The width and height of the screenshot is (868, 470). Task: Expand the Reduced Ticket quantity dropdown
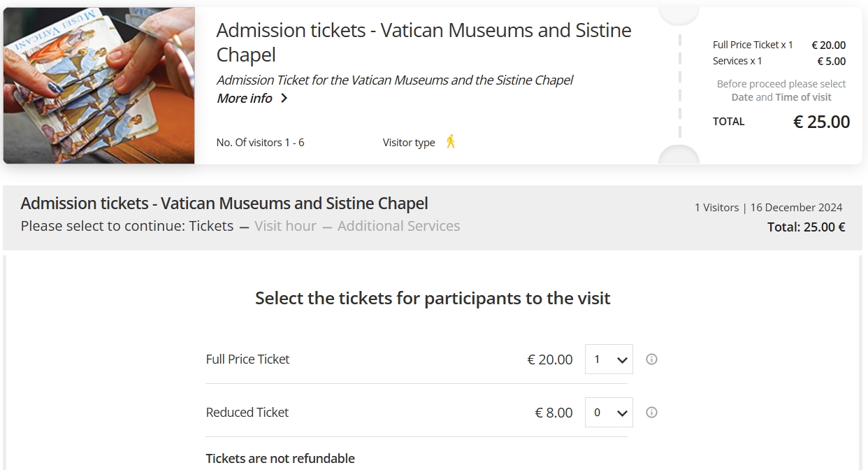pyautogui.click(x=609, y=413)
